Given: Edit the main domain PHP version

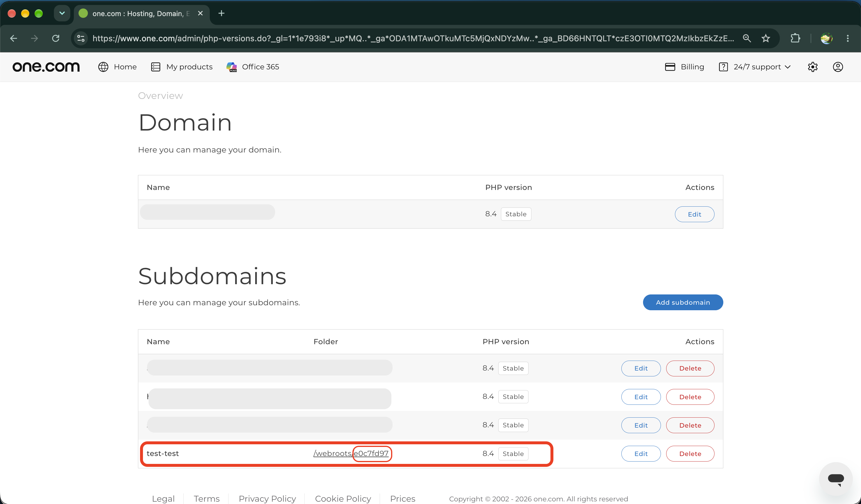Looking at the screenshot, I should (694, 214).
